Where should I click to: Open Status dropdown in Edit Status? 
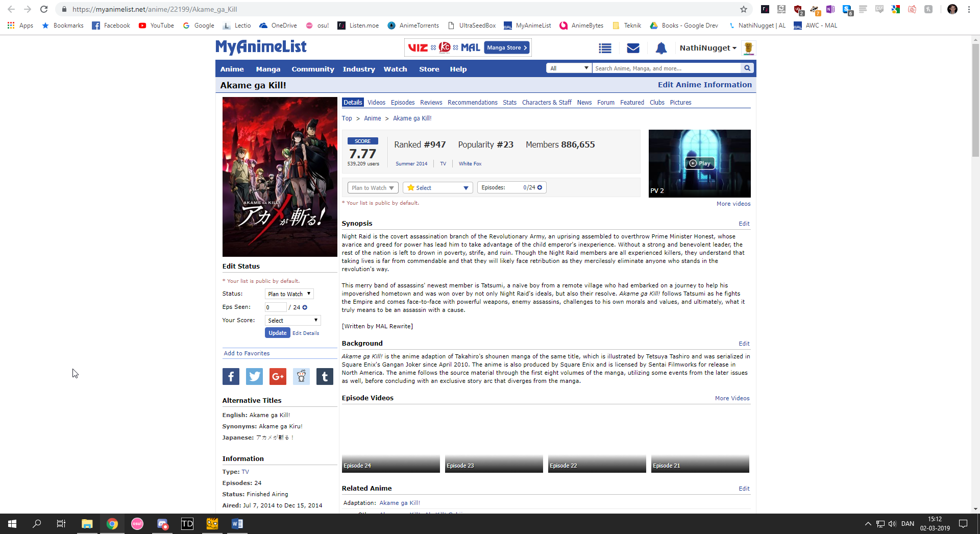[289, 294]
